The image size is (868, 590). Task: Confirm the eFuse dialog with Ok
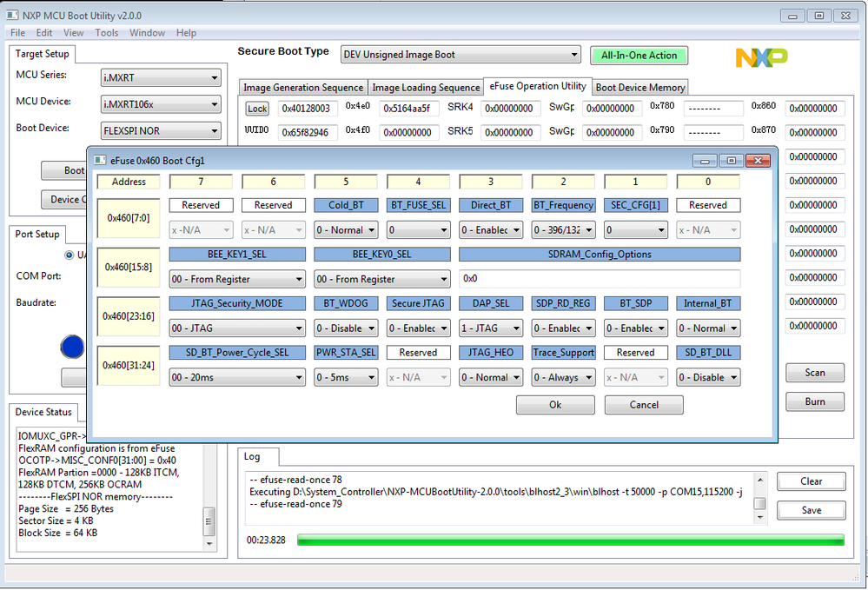(555, 405)
